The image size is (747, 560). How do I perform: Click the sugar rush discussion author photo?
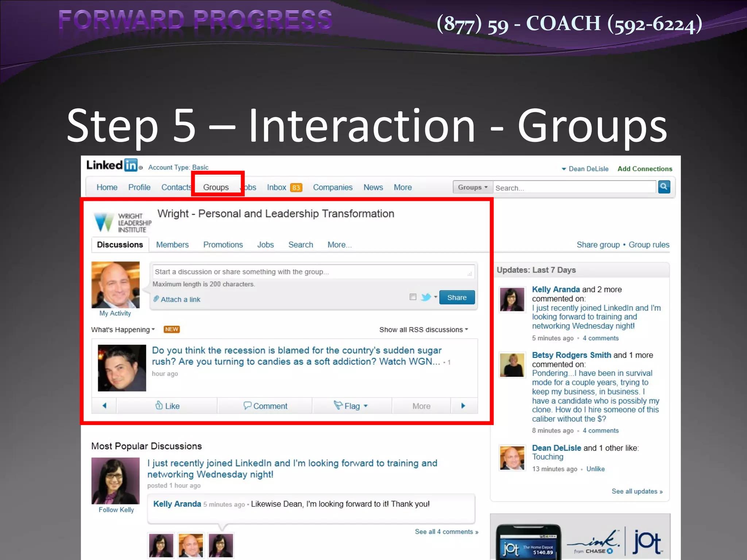point(122,368)
